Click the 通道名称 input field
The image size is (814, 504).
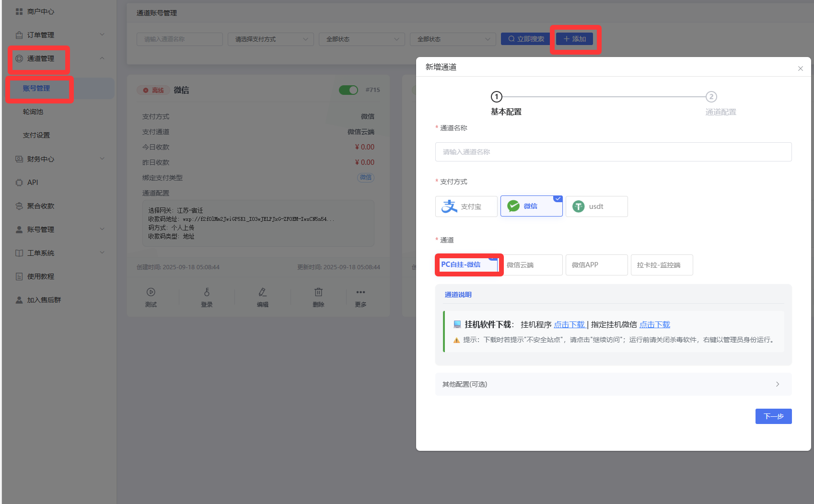(x=613, y=152)
